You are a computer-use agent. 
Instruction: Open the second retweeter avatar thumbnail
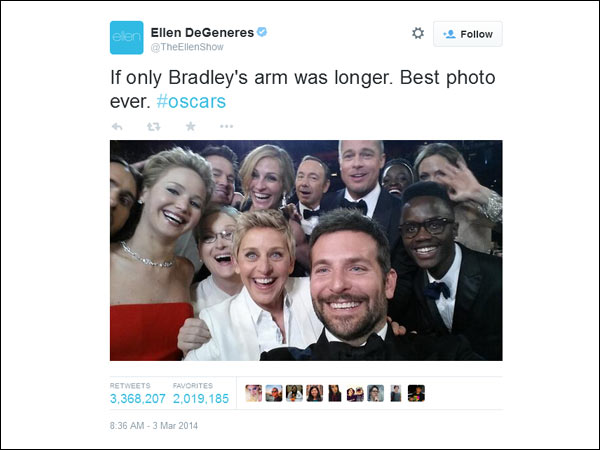(x=274, y=393)
